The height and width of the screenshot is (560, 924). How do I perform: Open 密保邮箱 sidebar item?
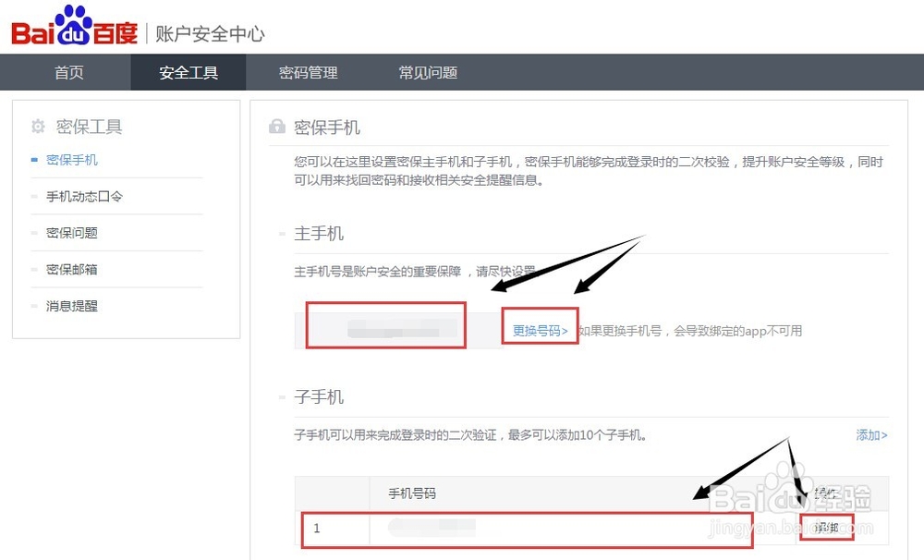click(x=72, y=270)
